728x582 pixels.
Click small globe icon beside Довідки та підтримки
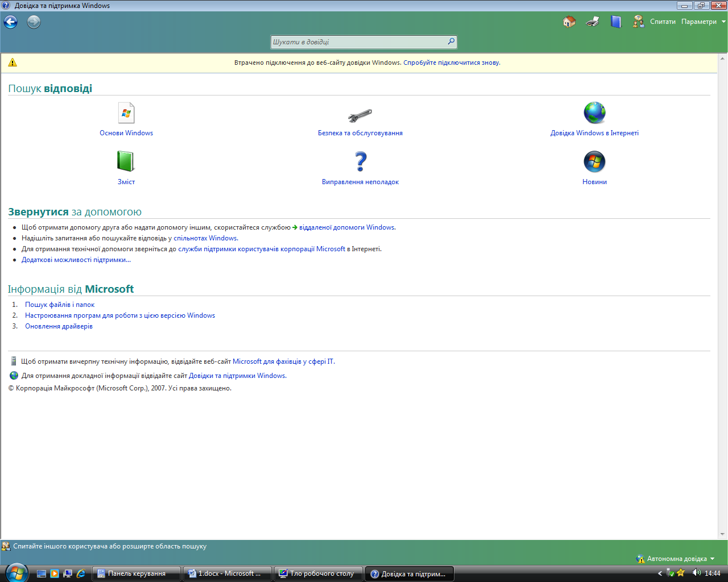pyautogui.click(x=14, y=375)
